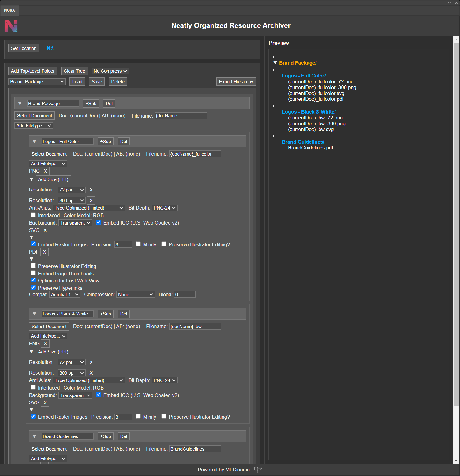Disable Preserve Hyperlinks in PDF options

(x=33, y=287)
